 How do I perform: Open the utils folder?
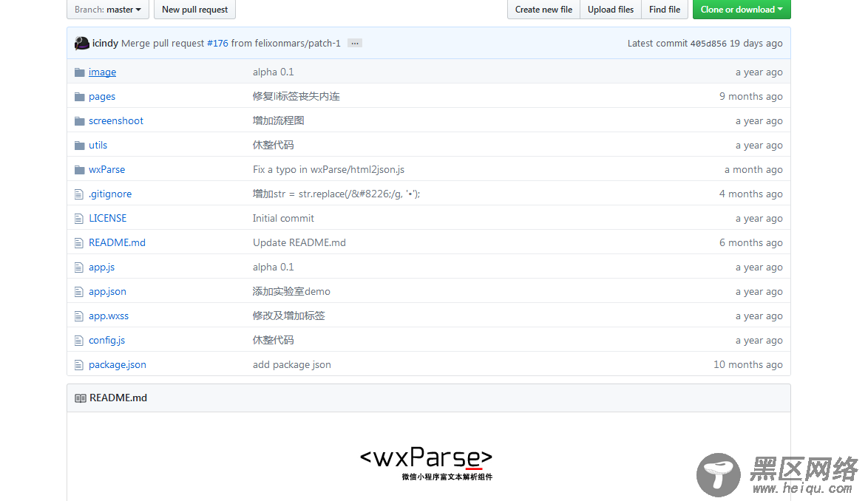[x=98, y=145]
